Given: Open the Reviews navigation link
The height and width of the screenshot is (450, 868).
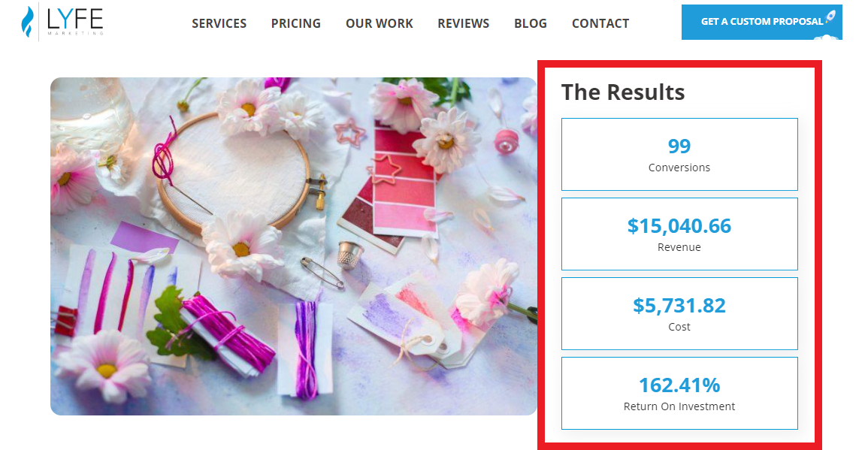Looking at the screenshot, I should tap(464, 23).
